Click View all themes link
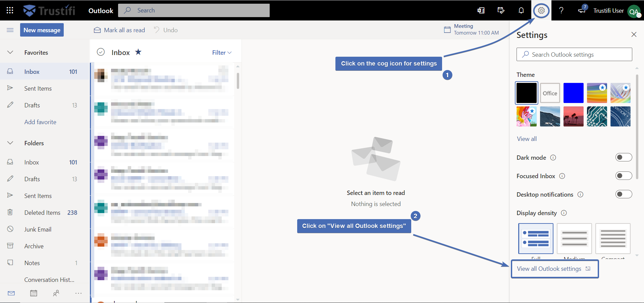Image resolution: width=644 pixels, height=303 pixels. click(x=527, y=139)
